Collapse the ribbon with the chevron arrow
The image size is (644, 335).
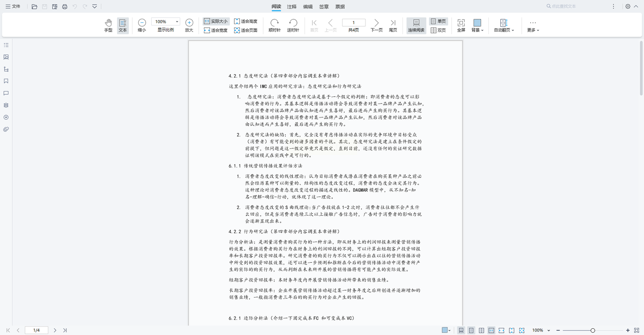(x=636, y=7)
